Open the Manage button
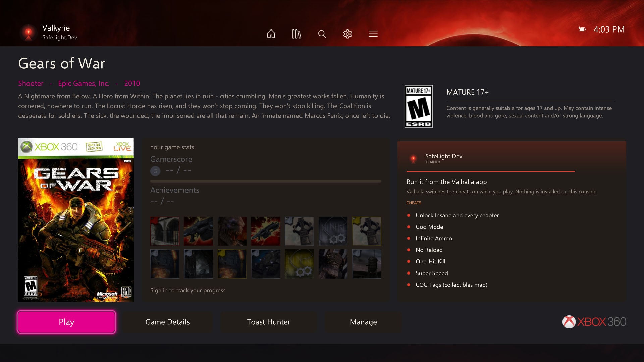644x362 pixels. coord(363,322)
